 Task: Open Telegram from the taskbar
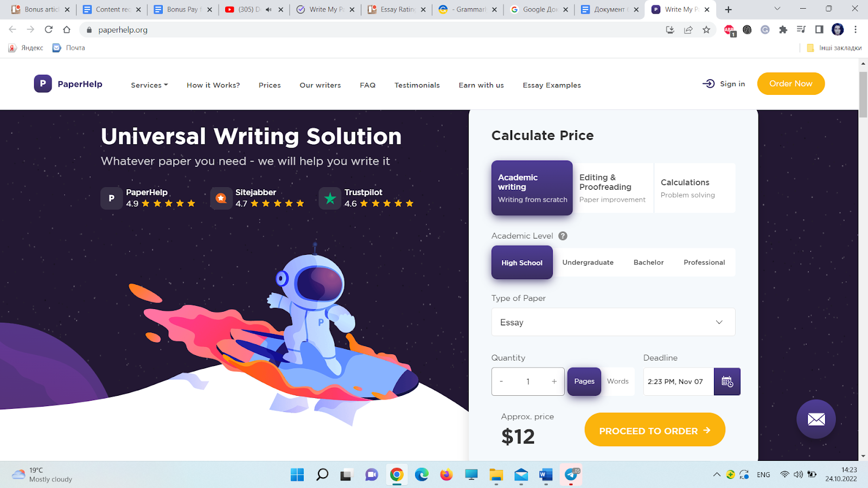[x=571, y=475]
